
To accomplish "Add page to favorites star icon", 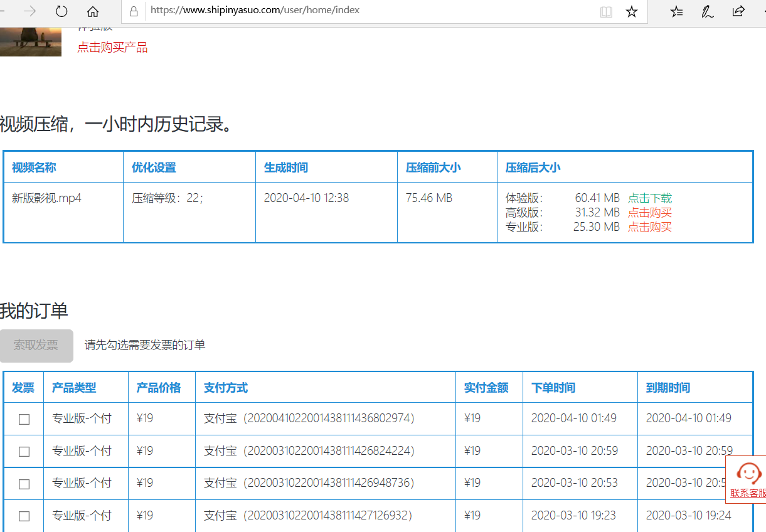I will [632, 11].
